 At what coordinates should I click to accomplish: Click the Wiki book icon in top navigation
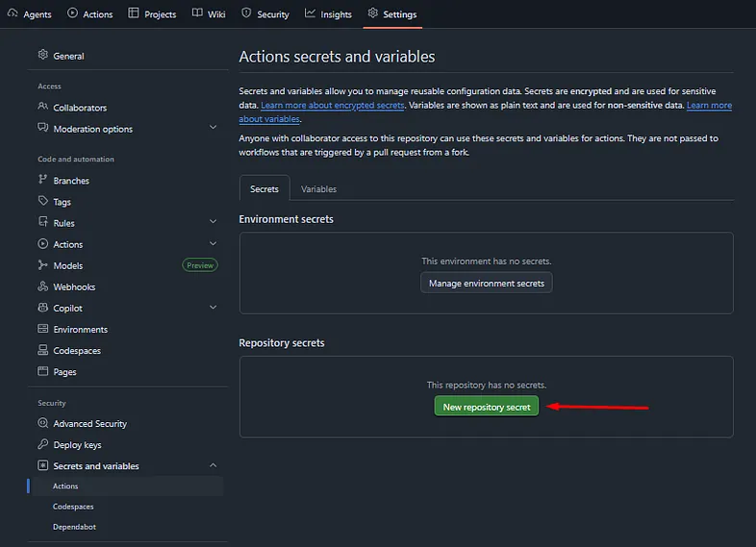coord(197,13)
